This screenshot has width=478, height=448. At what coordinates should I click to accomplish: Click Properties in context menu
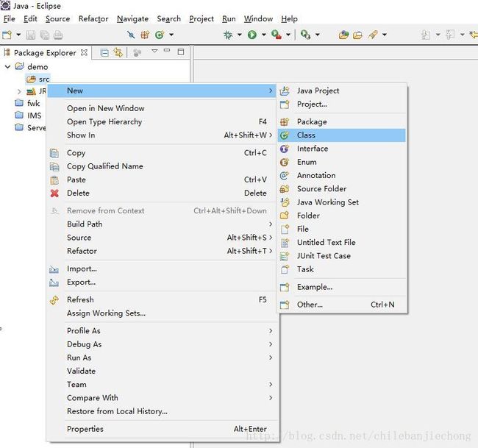[x=162, y=429]
